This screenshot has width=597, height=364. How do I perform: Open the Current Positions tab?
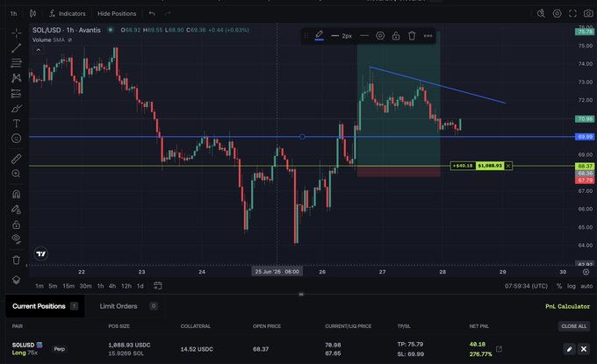click(45, 306)
